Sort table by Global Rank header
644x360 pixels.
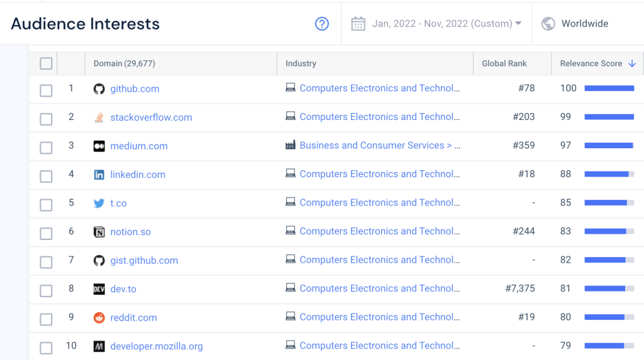504,63
